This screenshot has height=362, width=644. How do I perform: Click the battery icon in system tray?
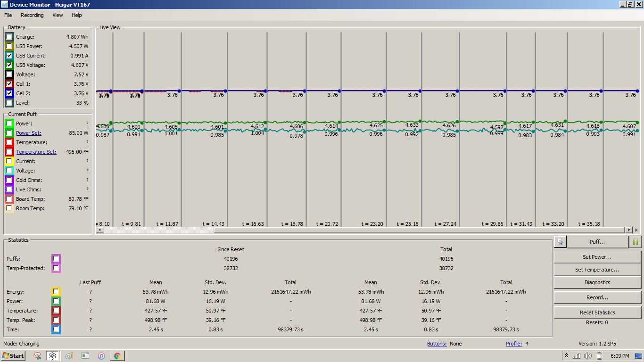(x=599, y=356)
